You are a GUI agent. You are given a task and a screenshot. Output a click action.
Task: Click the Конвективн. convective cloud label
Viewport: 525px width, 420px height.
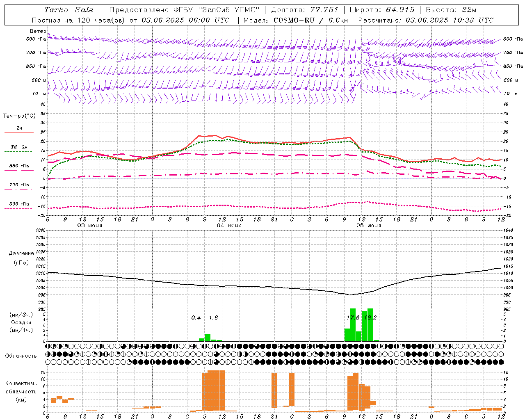click(x=21, y=383)
